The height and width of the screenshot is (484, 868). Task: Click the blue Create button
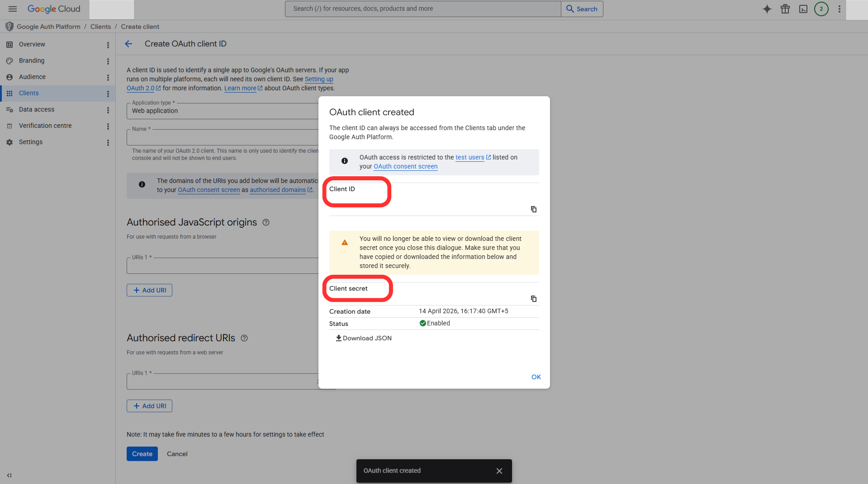(142, 454)
